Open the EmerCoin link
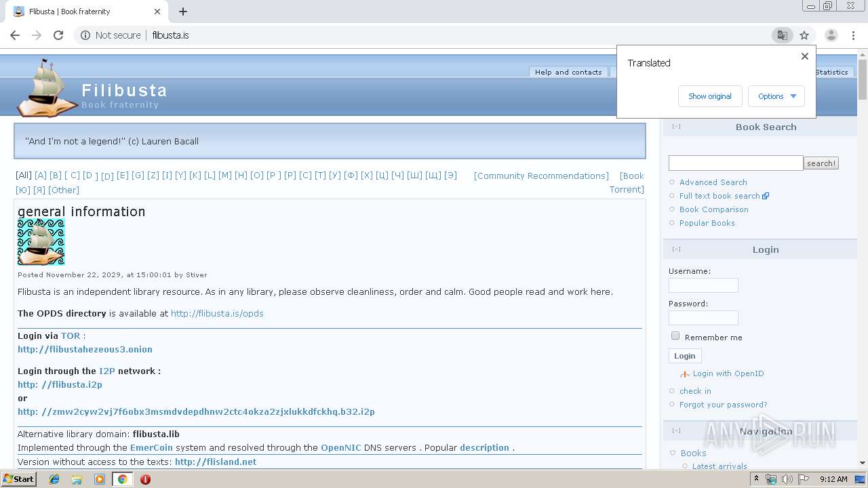The height and width of the screenshot is (488, 868). 151,447
